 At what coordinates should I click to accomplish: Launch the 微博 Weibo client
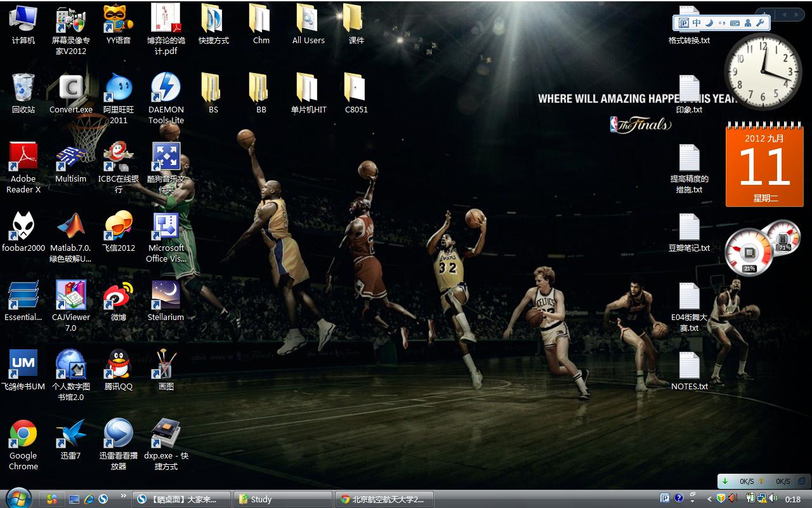pyautogui.click(x=119, y=301)
